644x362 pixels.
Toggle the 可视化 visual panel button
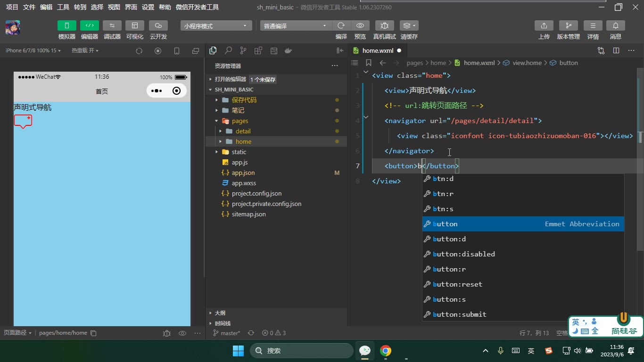134,25
